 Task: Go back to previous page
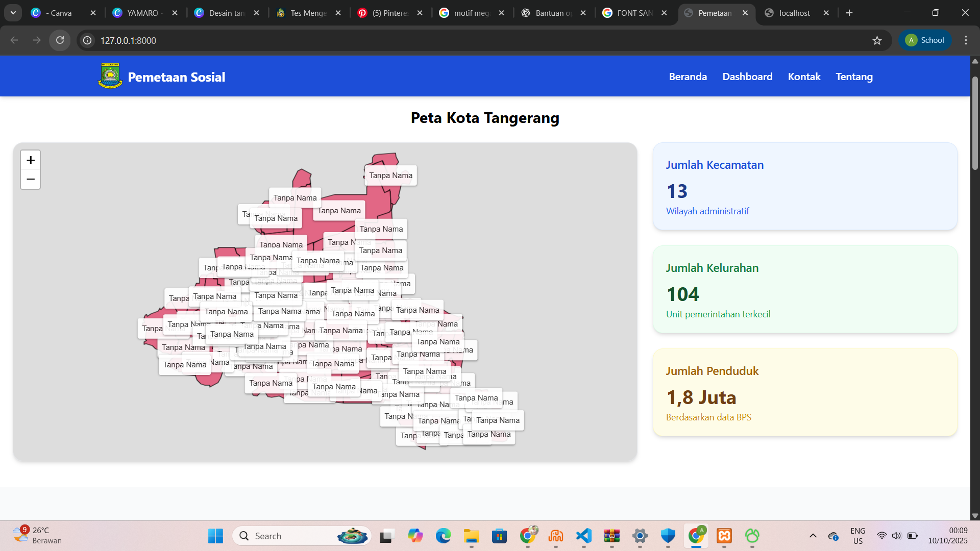pos(14,40)
